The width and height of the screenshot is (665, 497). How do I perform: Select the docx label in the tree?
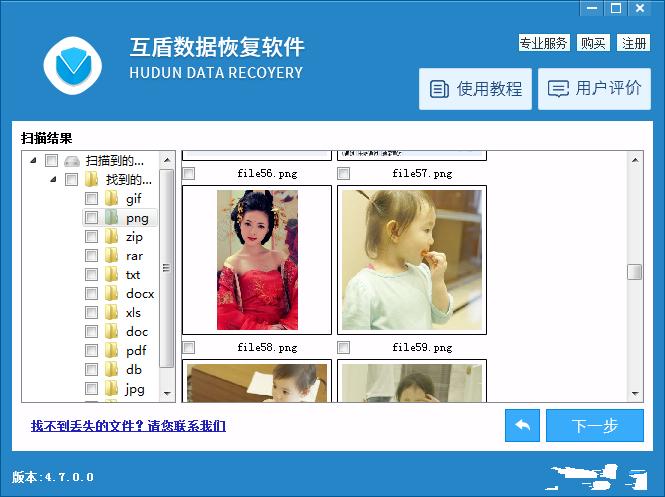click(x=140, y=293)
